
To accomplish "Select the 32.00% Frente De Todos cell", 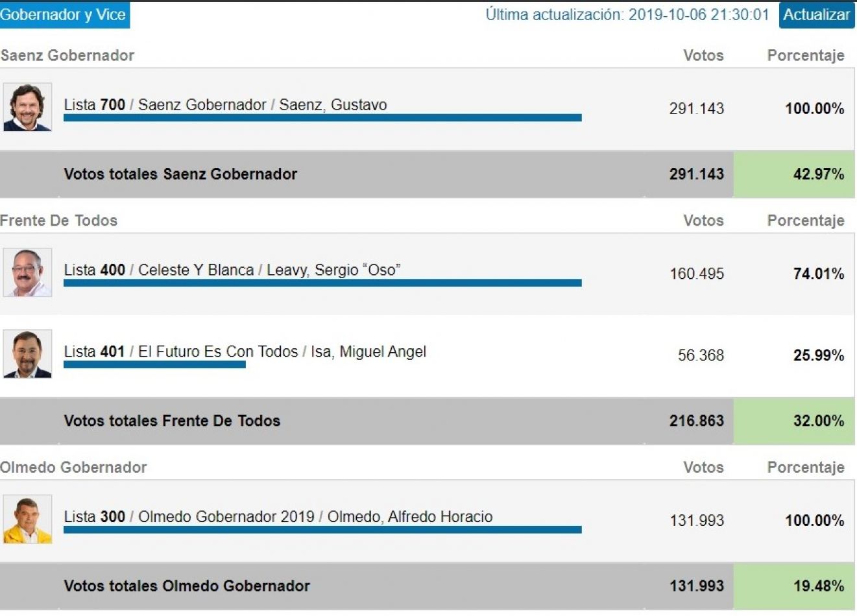I will [794, 421].
